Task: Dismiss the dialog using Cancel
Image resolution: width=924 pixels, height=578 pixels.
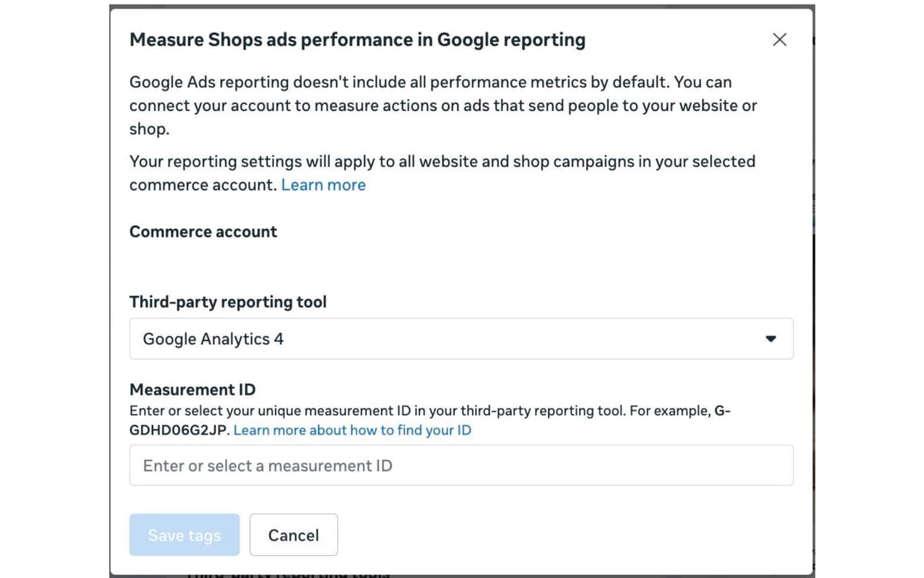Action: (293, 534)
